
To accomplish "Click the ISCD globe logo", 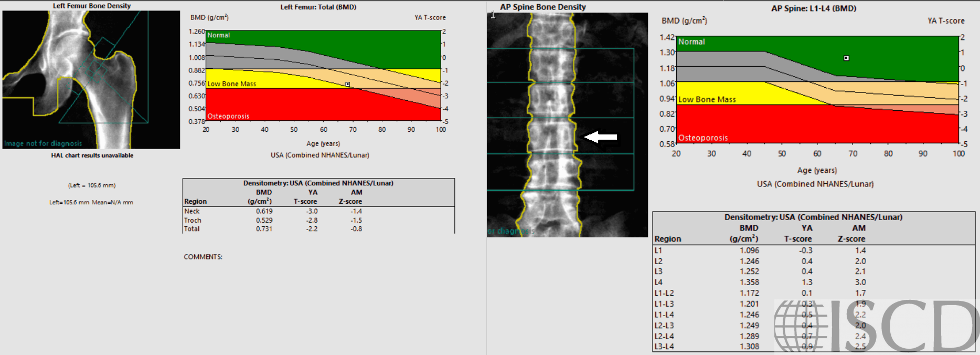I will [x=801, y=326].
